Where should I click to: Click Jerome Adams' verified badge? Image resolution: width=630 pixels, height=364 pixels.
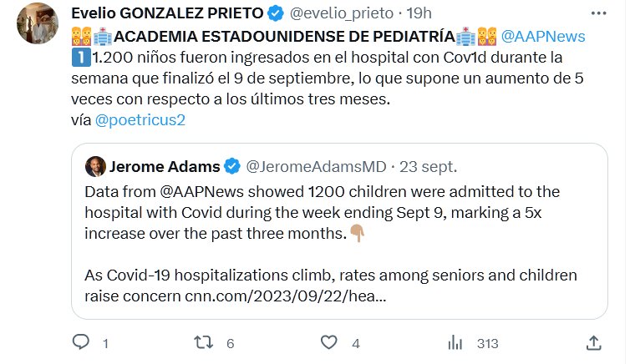pyautogui.click(x=232, y=165)
